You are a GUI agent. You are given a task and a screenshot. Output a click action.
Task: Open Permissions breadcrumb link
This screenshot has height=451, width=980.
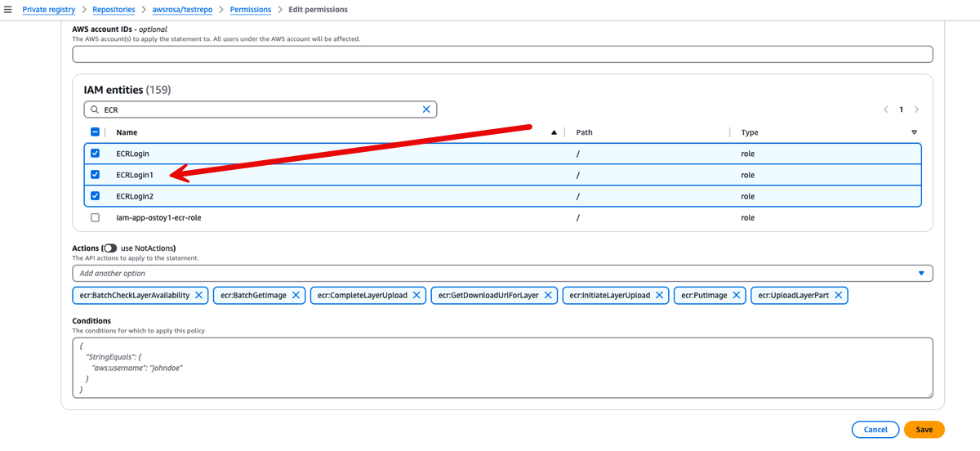[x=251, y=10]
